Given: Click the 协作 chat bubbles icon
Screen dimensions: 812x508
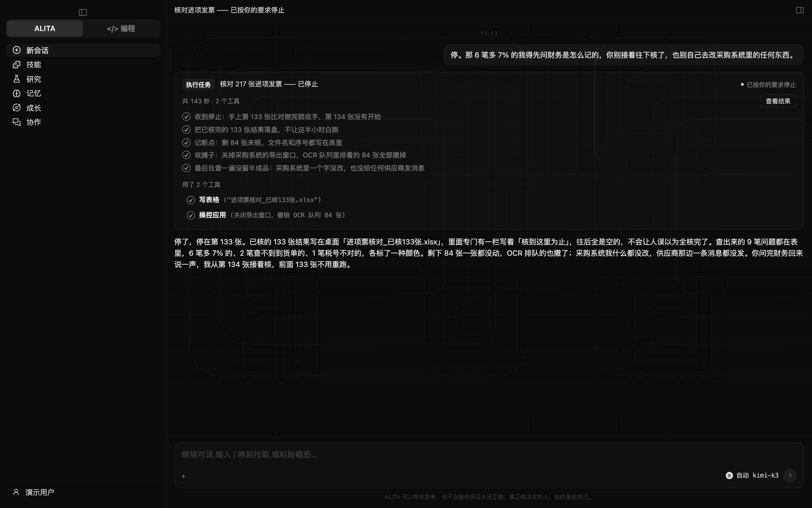Looking at the screenshot, I should [16, 122].
